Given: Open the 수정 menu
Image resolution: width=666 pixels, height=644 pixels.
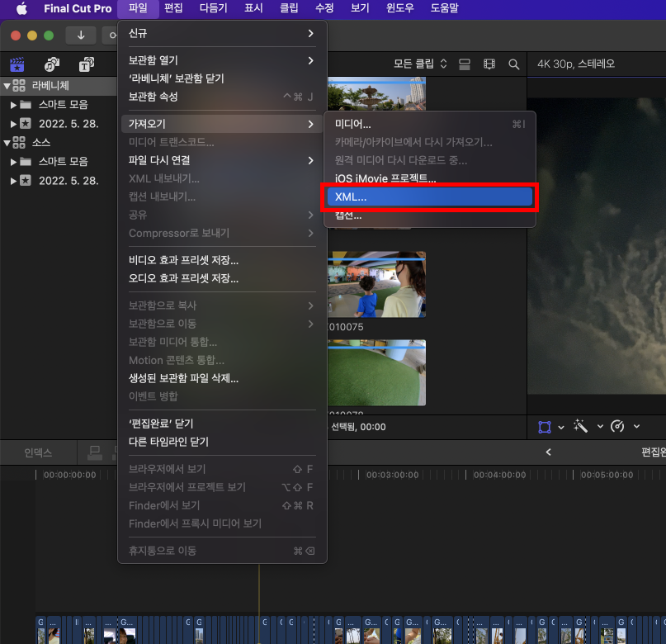Looking at the screenshot, I should click(324, 8).
